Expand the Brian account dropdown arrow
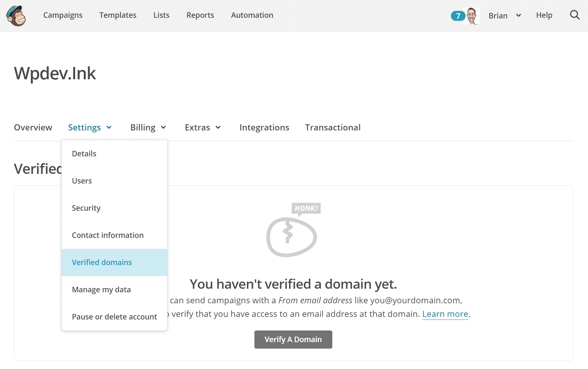Screen dimensions: 588x369 tap(519, 16)
